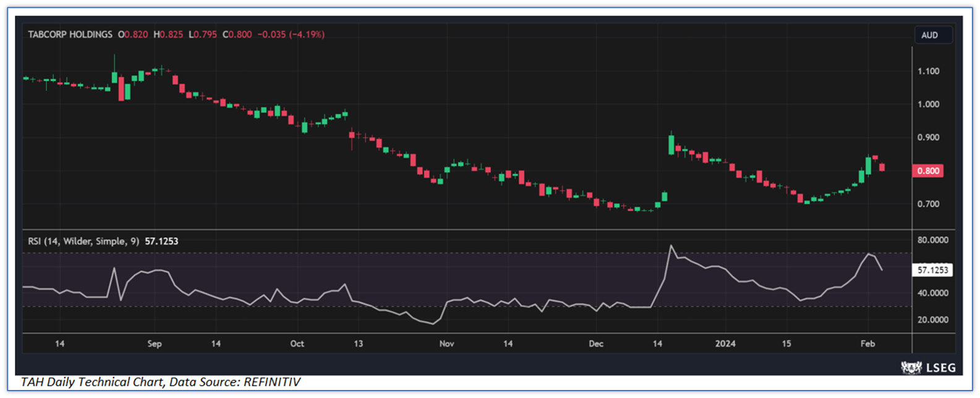Click the 15 date label on time axis
980x398 pixels.
click(786, 344)
